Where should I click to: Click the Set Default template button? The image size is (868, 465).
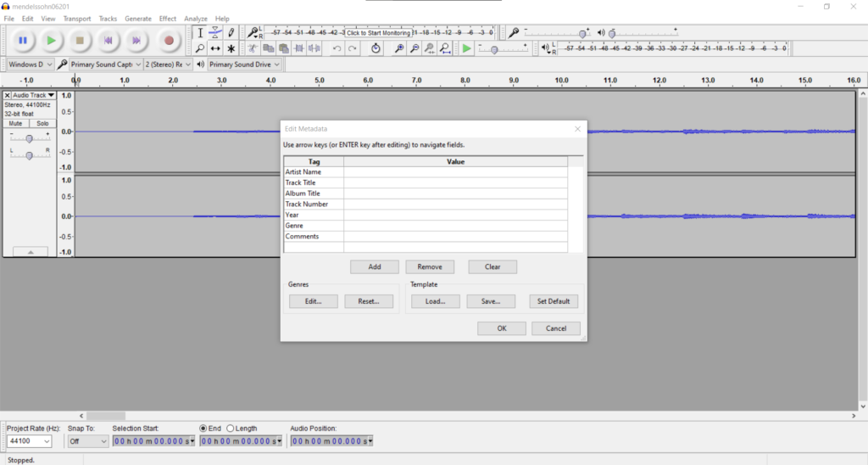pyautogui.click(x=554, y=301)
